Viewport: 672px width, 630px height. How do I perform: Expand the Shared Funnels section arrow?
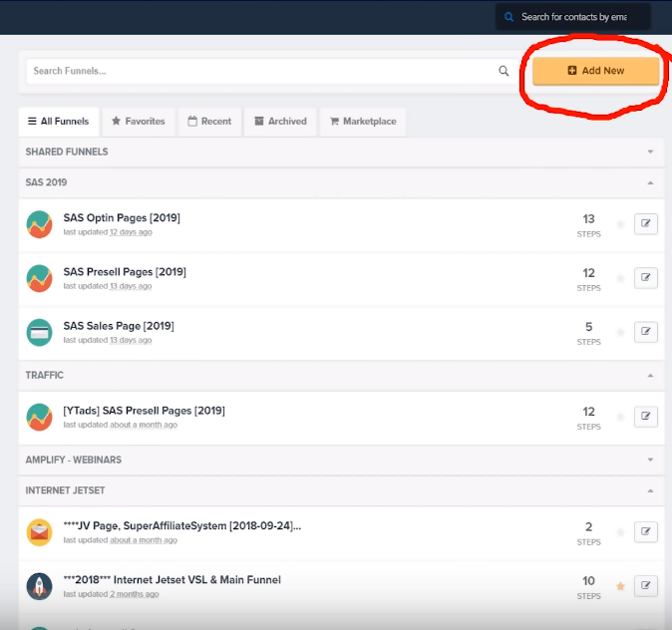click(650, 152)
